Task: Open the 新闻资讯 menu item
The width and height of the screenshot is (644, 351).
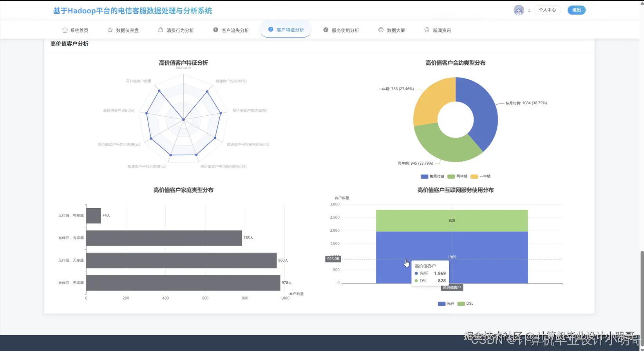Action: [438, 30]
